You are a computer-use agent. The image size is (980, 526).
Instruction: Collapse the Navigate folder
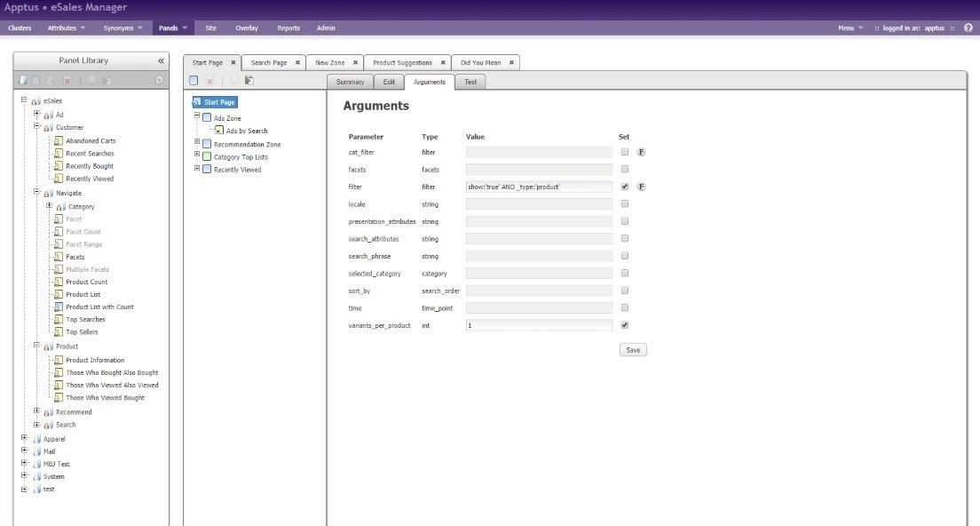point(36,192)
